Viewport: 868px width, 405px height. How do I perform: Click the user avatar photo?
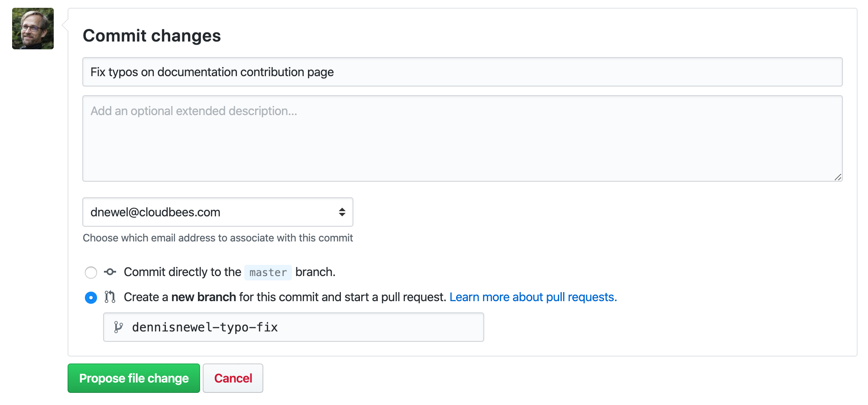(33, 29)
